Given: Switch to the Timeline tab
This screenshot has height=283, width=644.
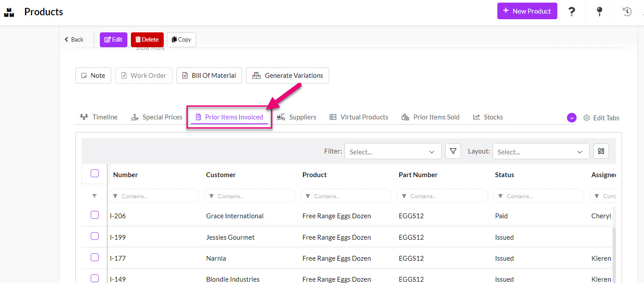Looking at the screenshot, I should (99, 117).
